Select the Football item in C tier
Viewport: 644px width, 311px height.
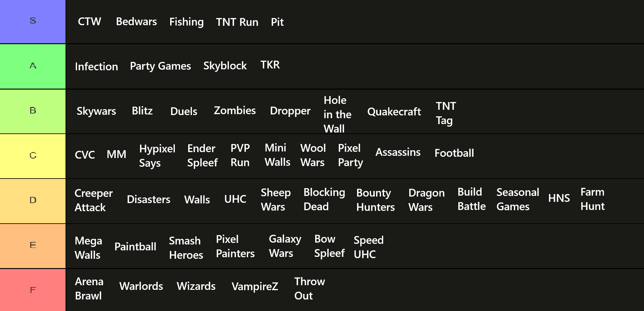[454, 153]
